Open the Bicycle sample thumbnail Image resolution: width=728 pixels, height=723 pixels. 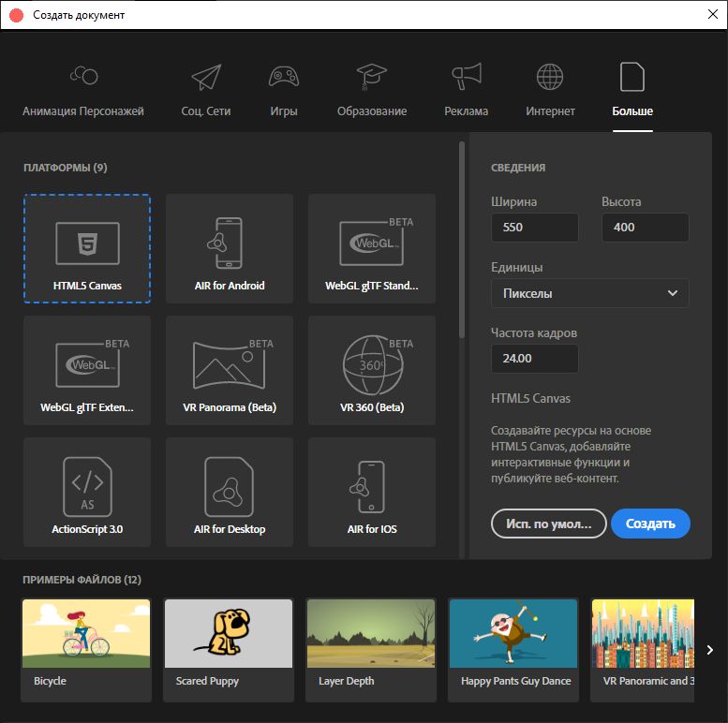[86, 633]
